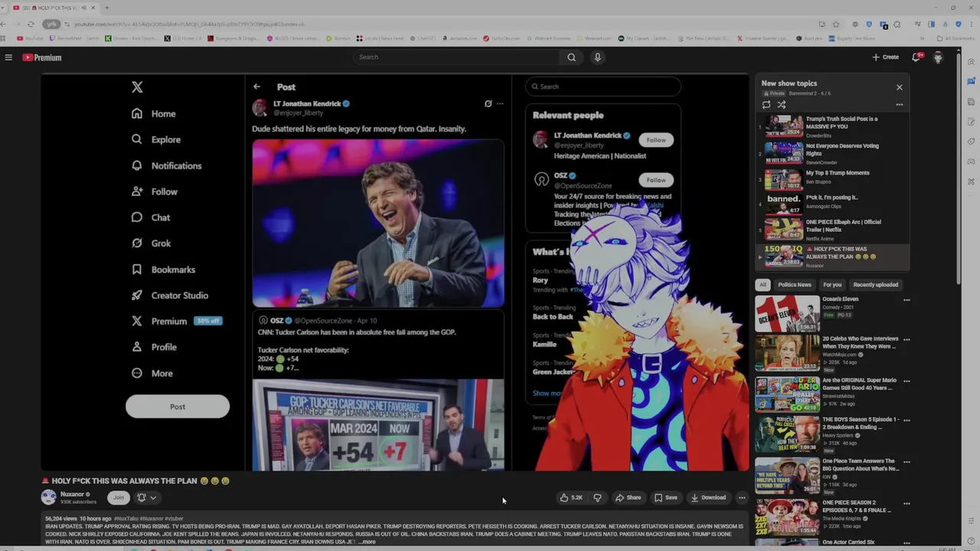Screen dimensions: 980x551
Task: Dislike the video with thumbs down
Action: click(597, 497)
